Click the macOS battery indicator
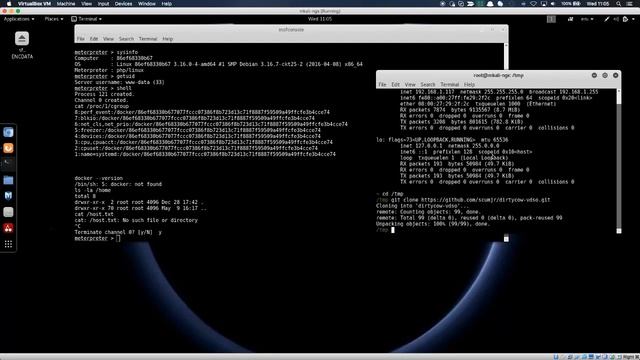The height and width of the screenshot is (360, 640). 577,4
